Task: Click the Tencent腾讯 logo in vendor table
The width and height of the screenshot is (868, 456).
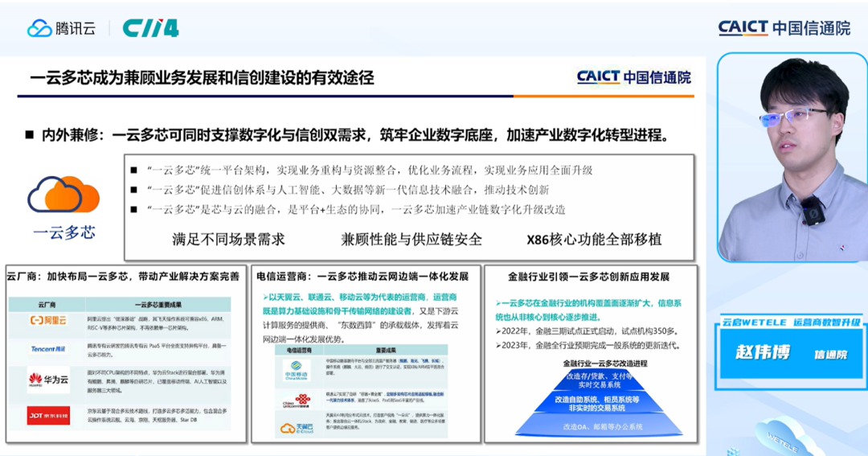Action: [x=48, y=349]
